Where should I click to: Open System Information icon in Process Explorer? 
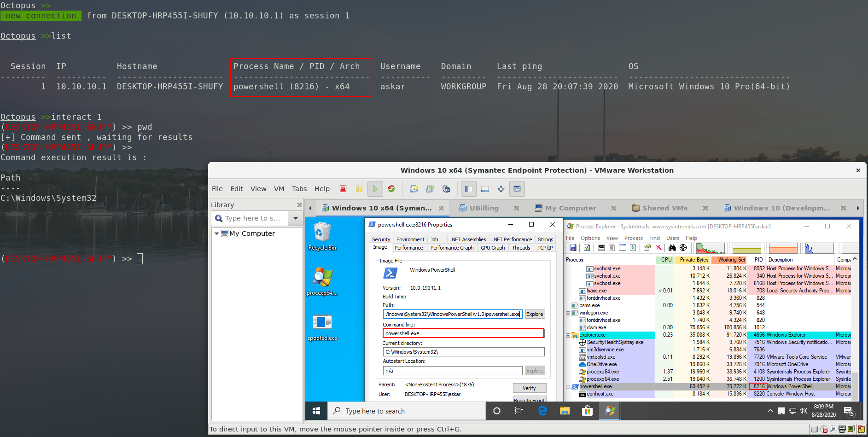tap(601, 248)
